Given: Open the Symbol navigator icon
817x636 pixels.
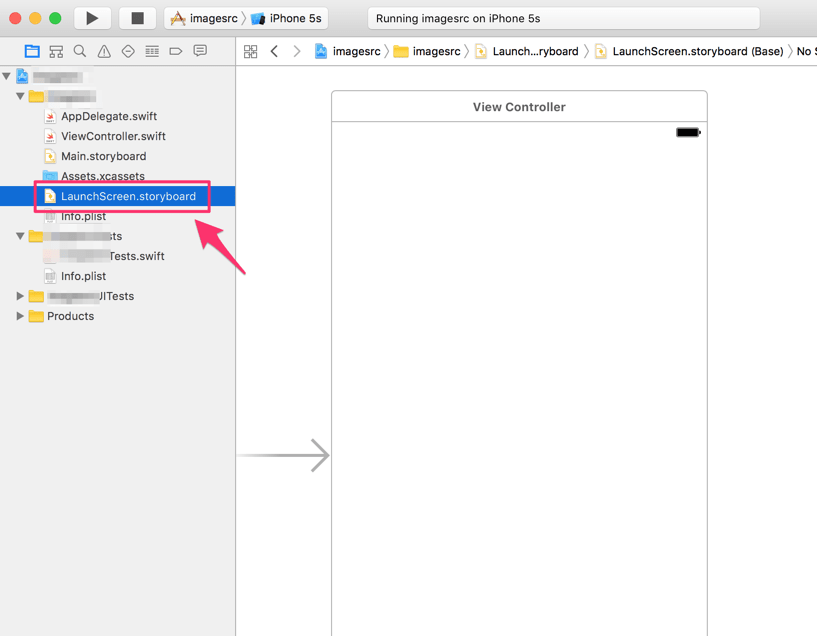Looking at the screenshot, I should pos(56,51).
